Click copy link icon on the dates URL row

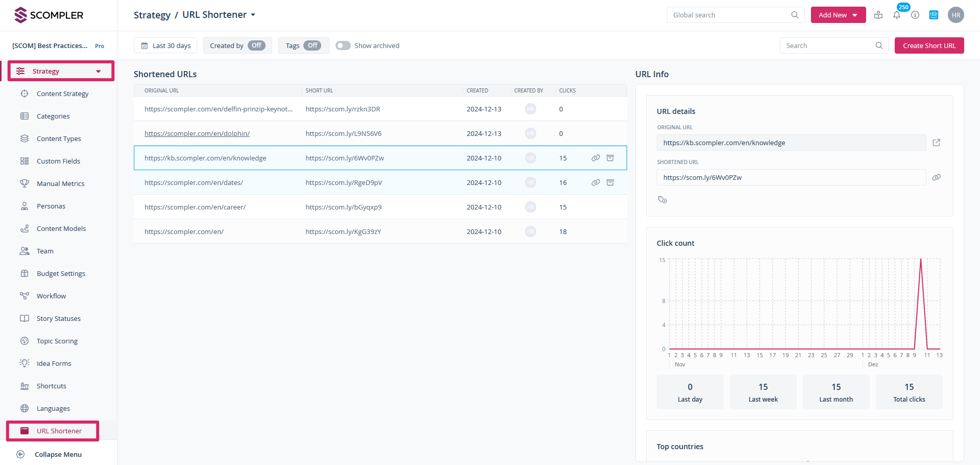[x=595, y=182]
